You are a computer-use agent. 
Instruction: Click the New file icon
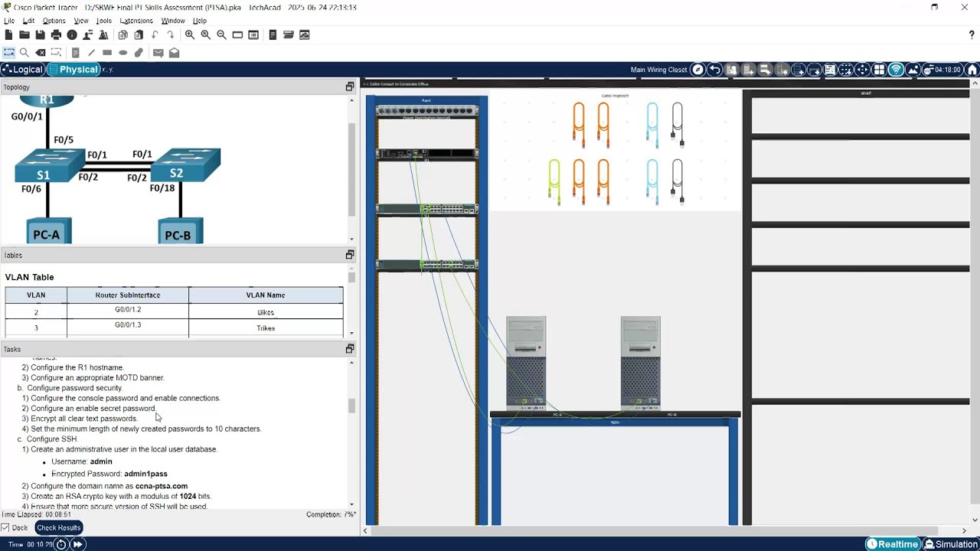click(x=8, y=34)
